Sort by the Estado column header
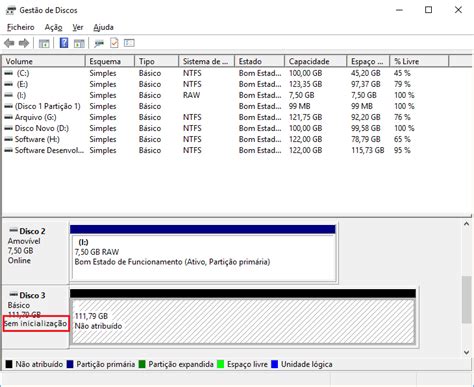474x387 pixels. tap(260, 61)
